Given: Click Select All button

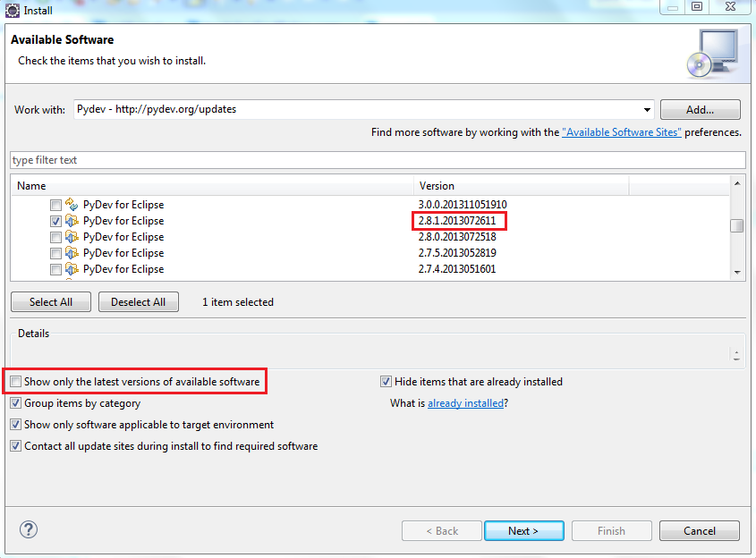Looking at the screenshot, I should coord(51,301).
